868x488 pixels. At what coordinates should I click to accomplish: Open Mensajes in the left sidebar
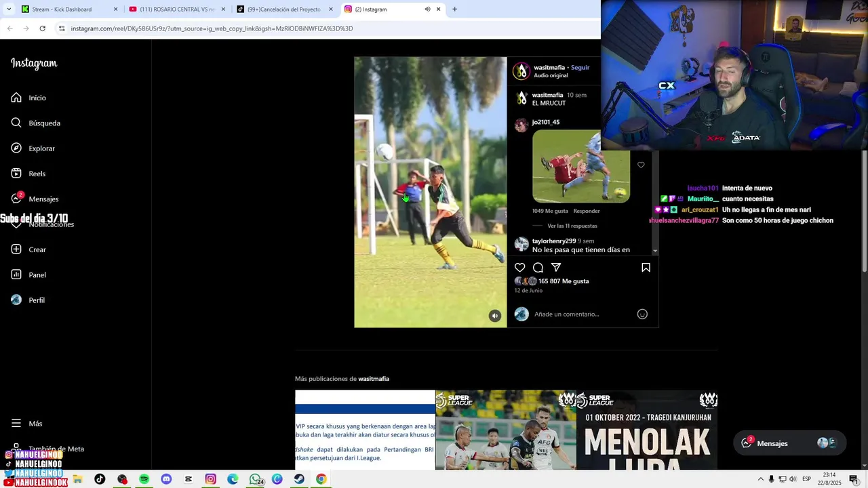[35, 199]
